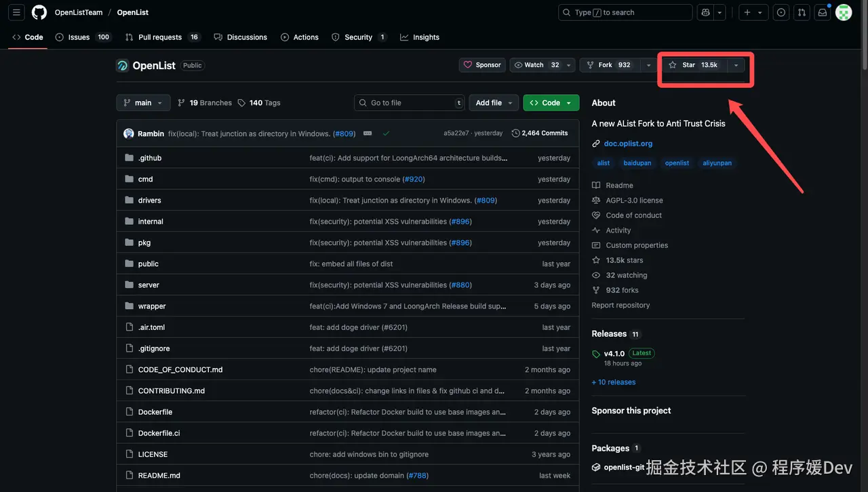Click the tag icon next to 140 Tags
Viewport: 868px width, 492px height.
[x=241, y=103]
